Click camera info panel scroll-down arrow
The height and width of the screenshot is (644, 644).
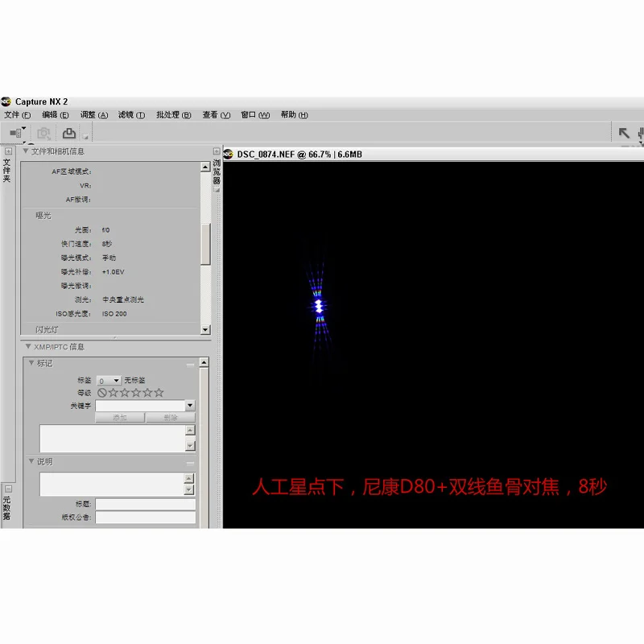point(205,330)
